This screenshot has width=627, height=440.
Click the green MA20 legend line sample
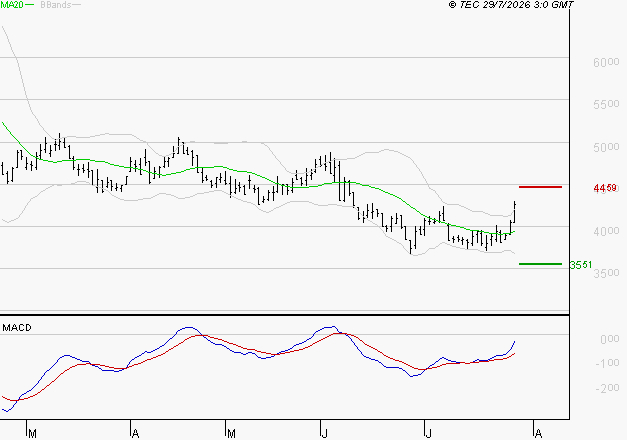(30, 5)
